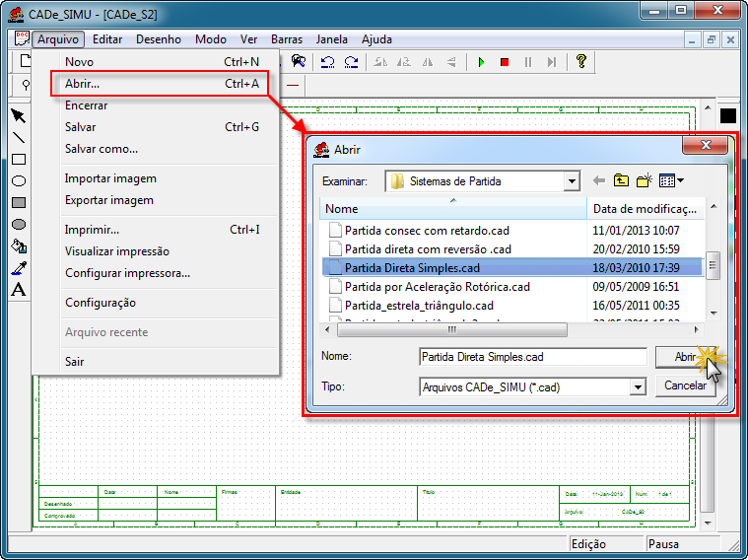
Task: Open the view menu dropdown in dialog
Action: (671, 181)
